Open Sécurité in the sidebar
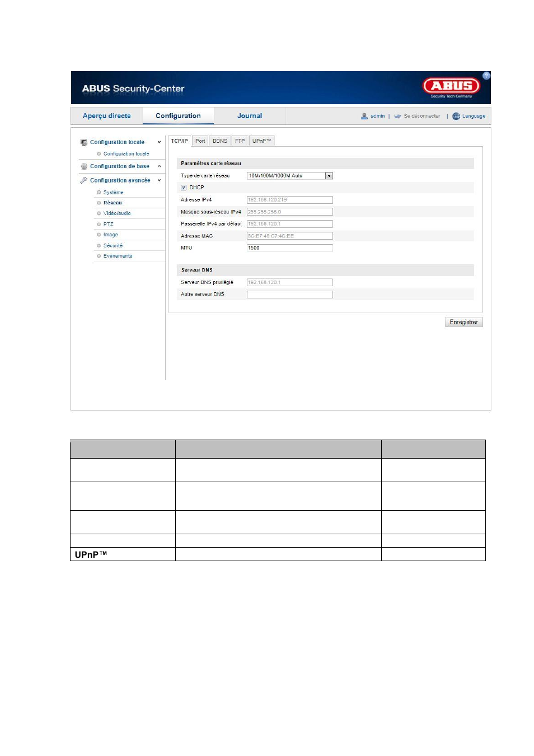534x756 pixels. click(113, 245)
